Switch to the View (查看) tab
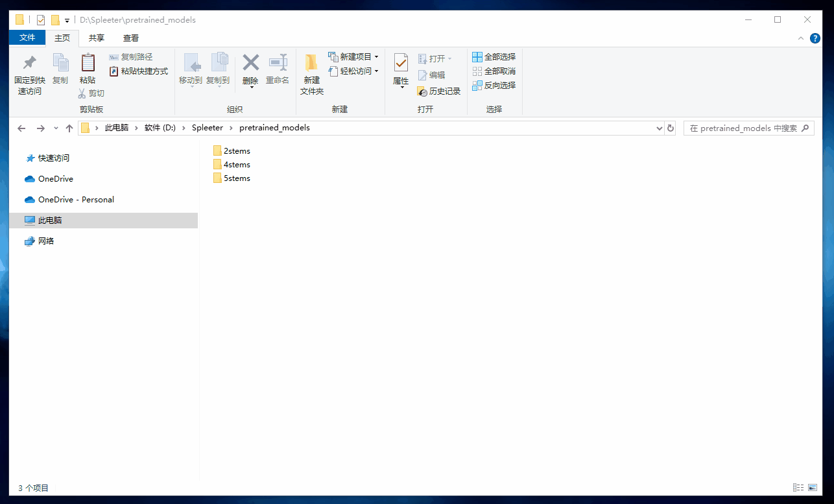 pyautogui.click(x=131, y=38)
